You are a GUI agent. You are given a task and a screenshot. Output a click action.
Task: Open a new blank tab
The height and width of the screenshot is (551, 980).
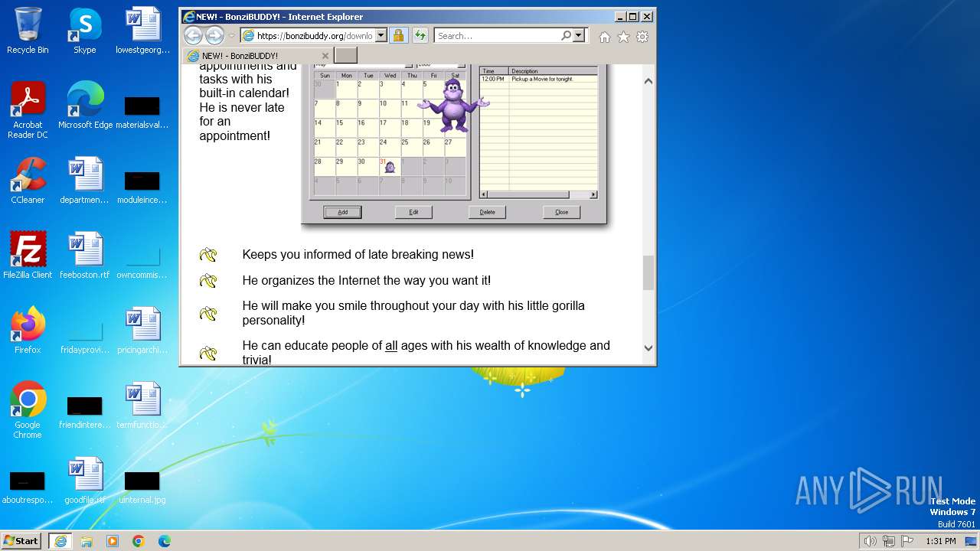tap(346, 56)
